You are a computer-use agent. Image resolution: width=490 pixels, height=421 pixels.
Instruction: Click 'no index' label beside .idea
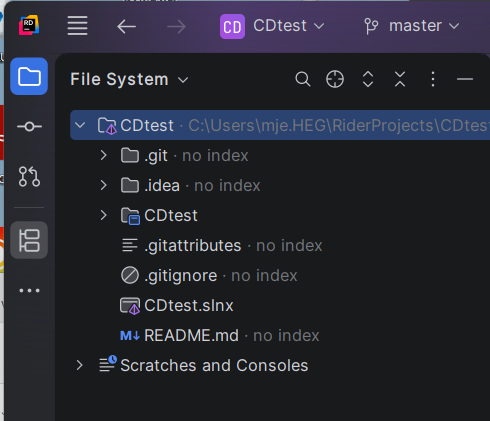(x=227, y=185)
